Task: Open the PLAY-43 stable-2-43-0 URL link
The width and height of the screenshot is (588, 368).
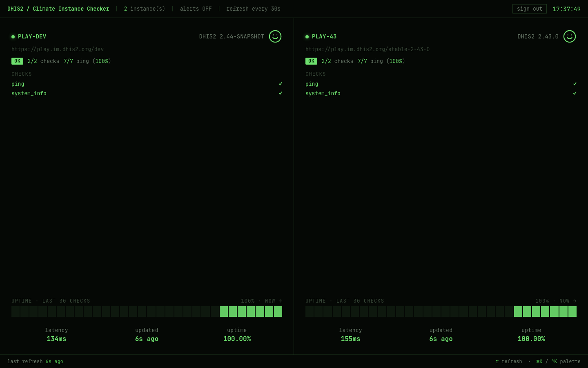Action: pos(367,49)
